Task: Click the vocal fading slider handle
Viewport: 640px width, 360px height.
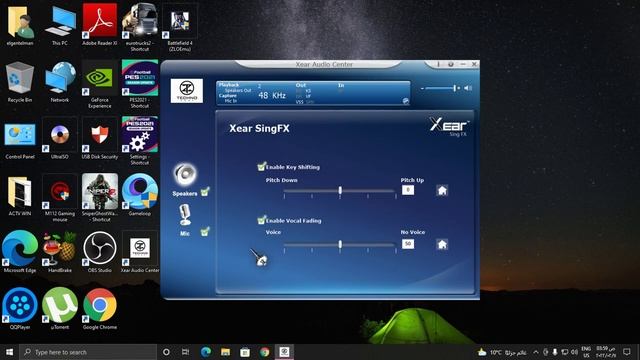Action: (340, 244)
